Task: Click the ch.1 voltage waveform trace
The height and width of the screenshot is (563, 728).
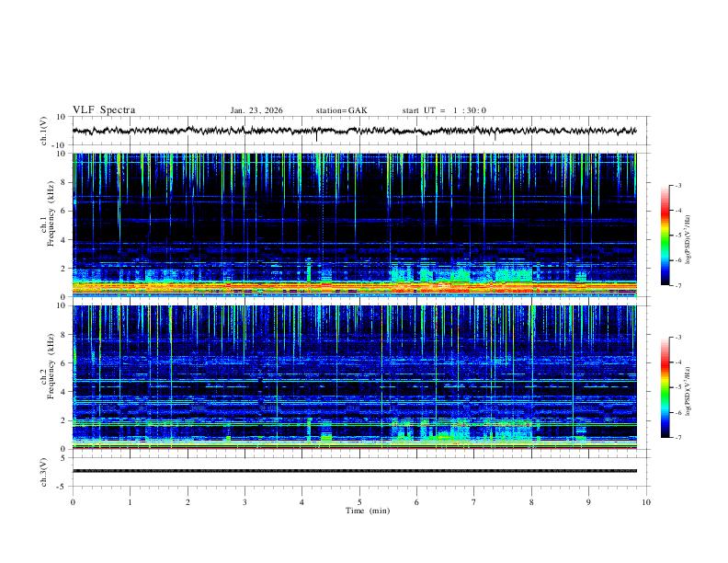Action: (x=354, y=131)
